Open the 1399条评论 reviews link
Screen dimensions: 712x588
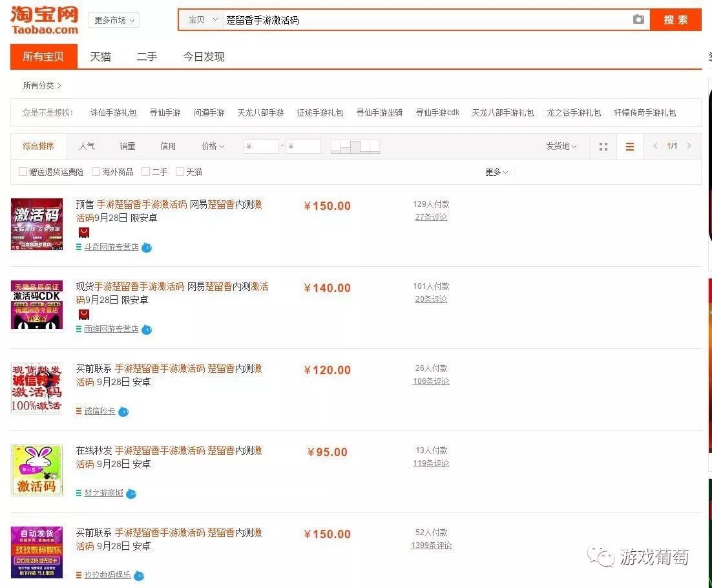tap(431, 545)
